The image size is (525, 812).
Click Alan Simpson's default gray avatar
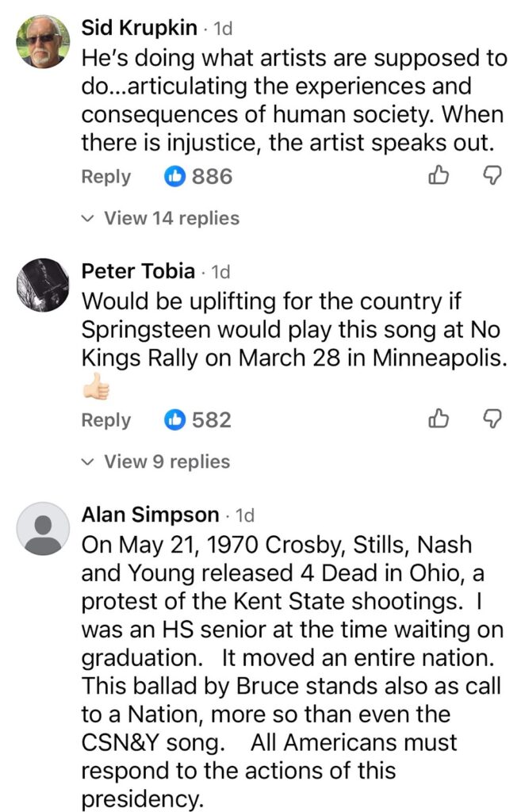[x=43, y=528]
